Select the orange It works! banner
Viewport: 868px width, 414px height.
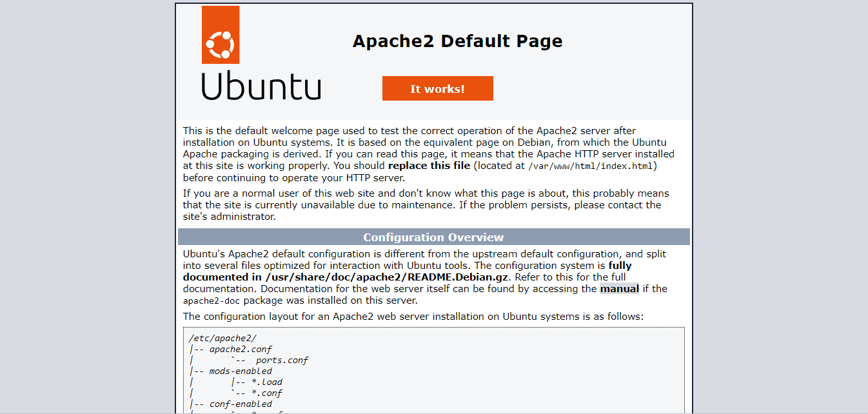point(437,88)
